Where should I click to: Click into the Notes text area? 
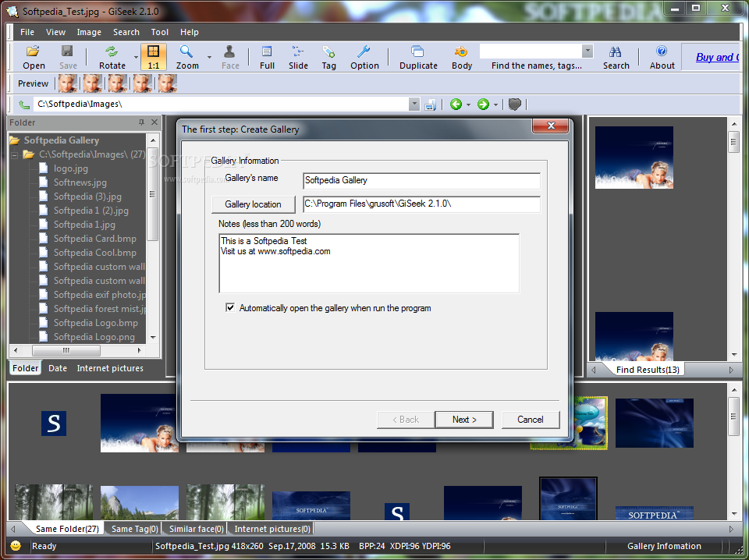369,263
